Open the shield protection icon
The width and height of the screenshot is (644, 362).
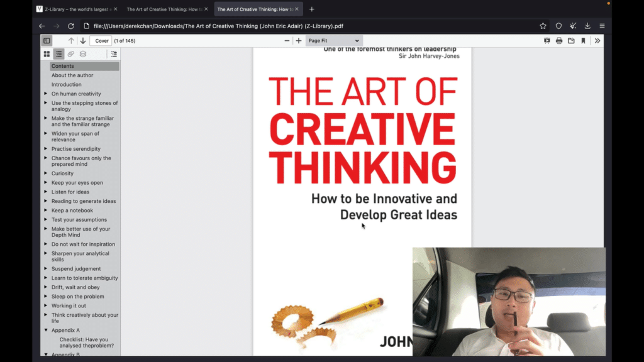coord(558,26)
